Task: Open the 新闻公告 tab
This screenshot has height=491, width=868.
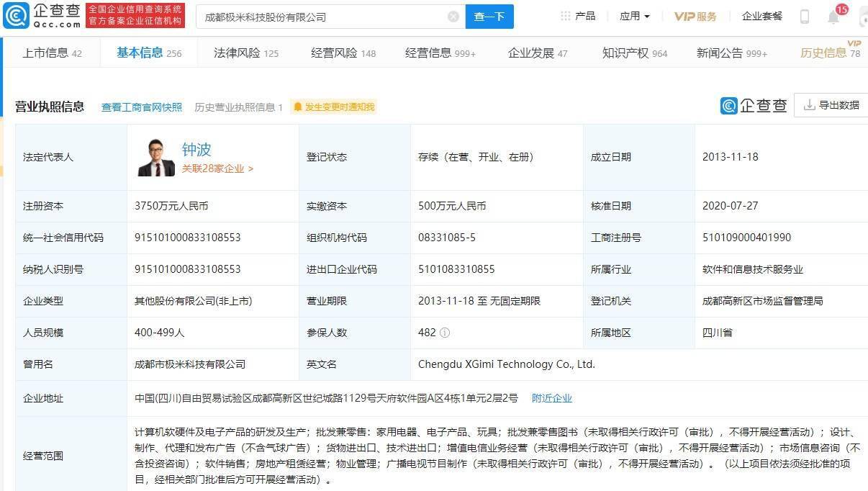Action: 732,53
